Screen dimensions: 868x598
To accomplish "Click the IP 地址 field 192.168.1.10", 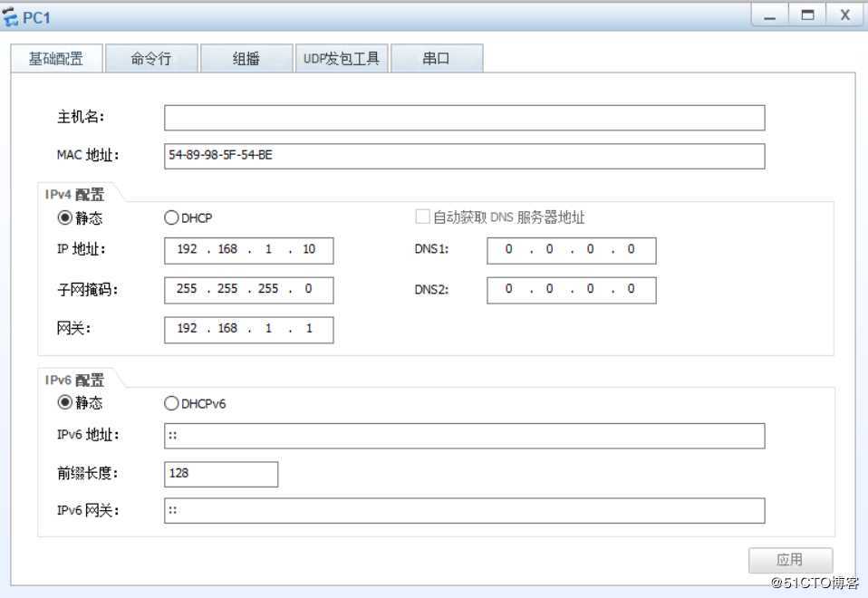I will [248, 250].
